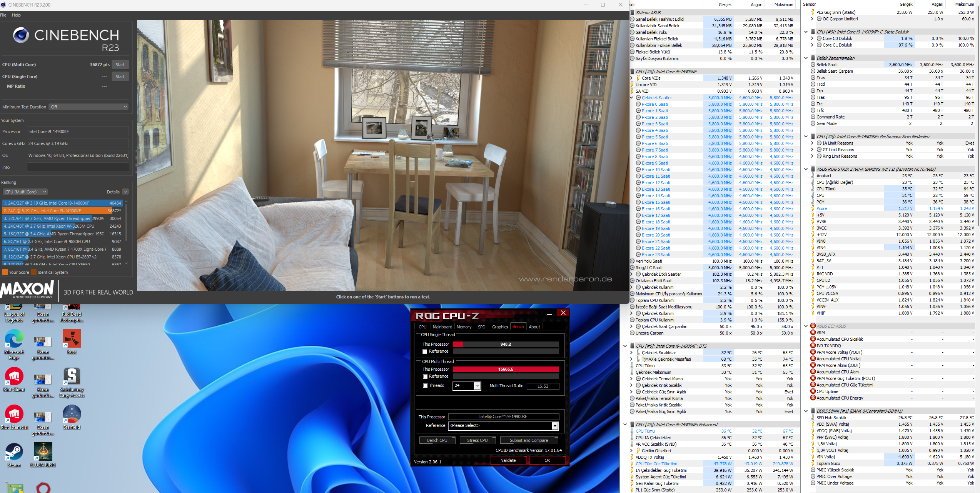Click Cinebench Info input field
This screenshot has height=493, width=980.
pos(78,167)
